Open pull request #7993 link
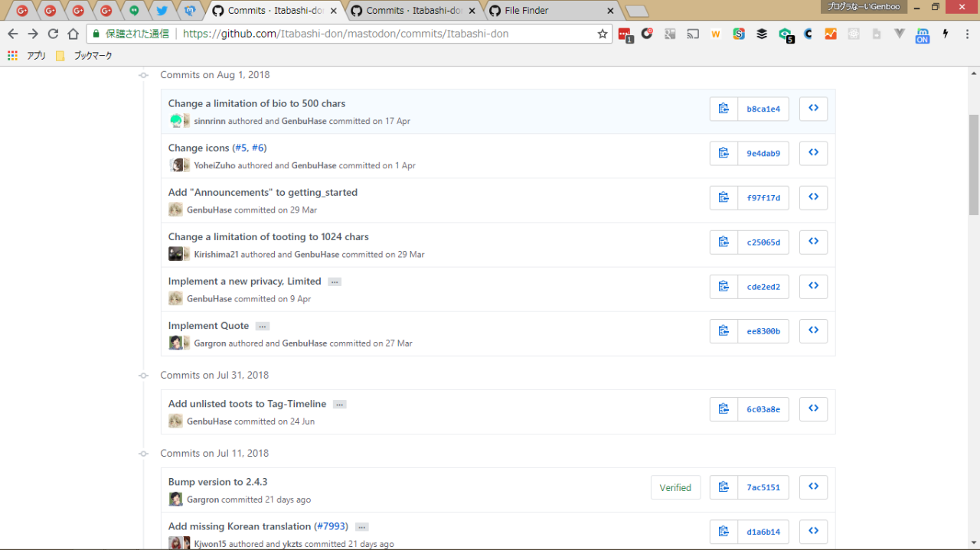 coord(332,526)
